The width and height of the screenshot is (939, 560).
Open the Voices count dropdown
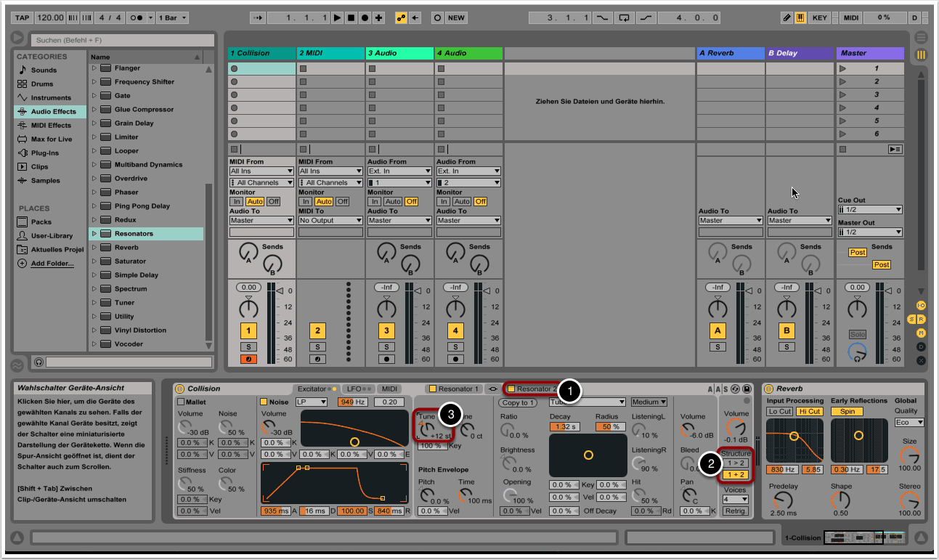point(735,499)
